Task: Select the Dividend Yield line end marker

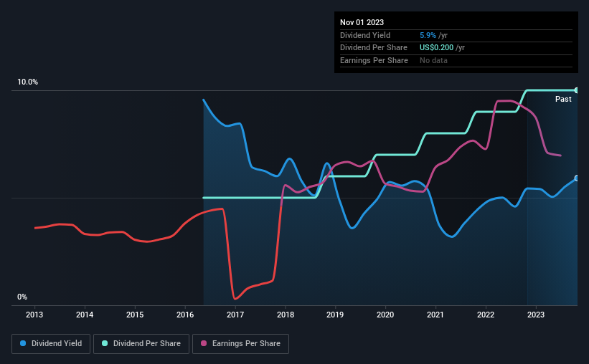Action: pos(576,178)
